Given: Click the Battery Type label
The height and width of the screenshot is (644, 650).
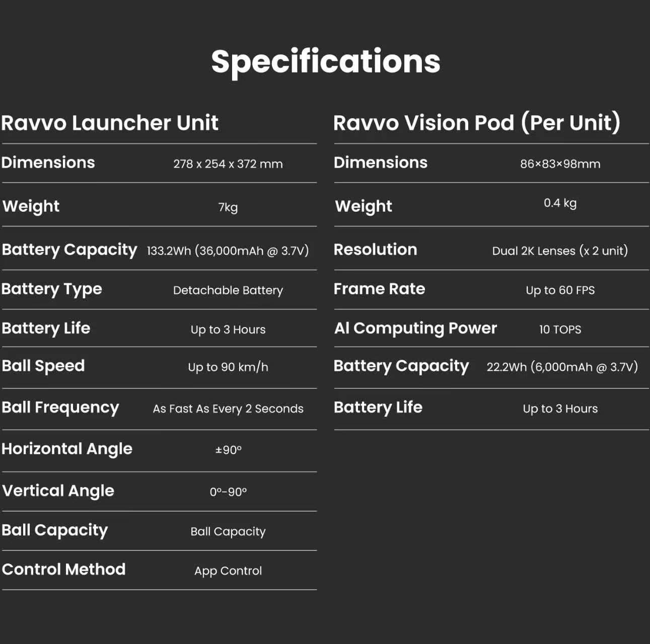Looking at the screenshot, I should (x=52, y=289).
